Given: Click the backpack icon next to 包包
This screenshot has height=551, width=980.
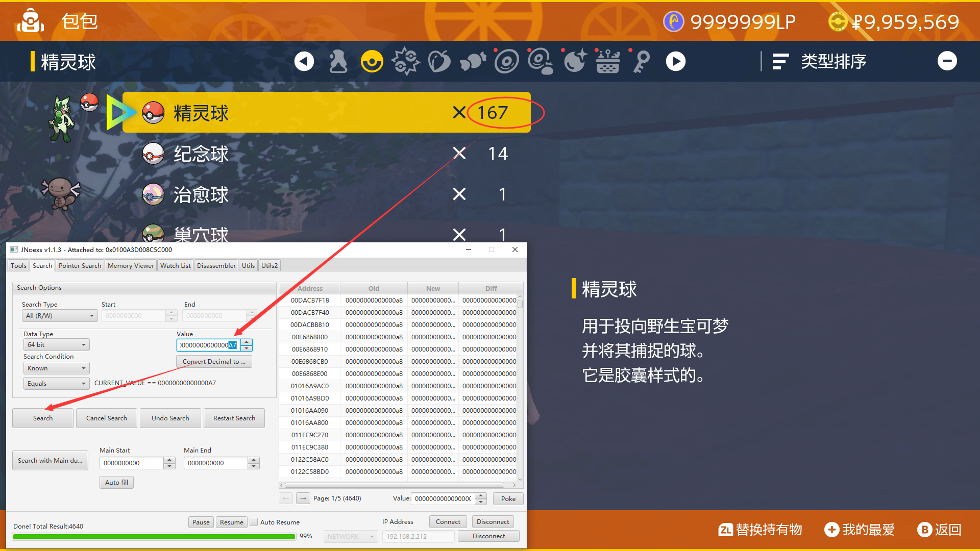Looking at the screenshot, I should pyautogui.click(x=31, y=21).
